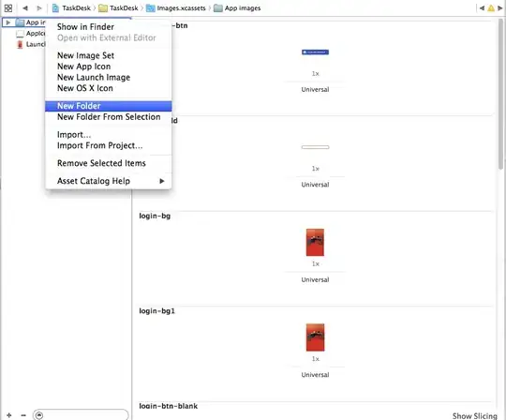This screenshot has width=506, height=420.
Task: Click the vertical scrollbar thumb
Action: tap(500, 94)
